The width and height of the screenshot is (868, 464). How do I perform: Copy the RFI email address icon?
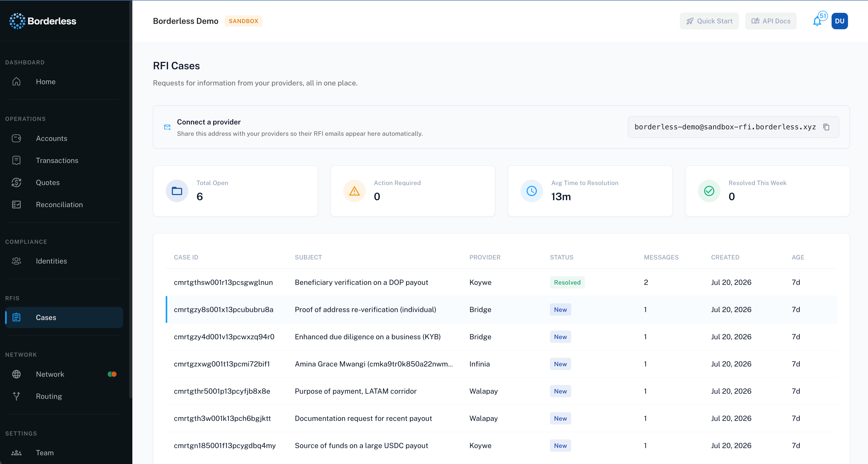tap(826, 127)
